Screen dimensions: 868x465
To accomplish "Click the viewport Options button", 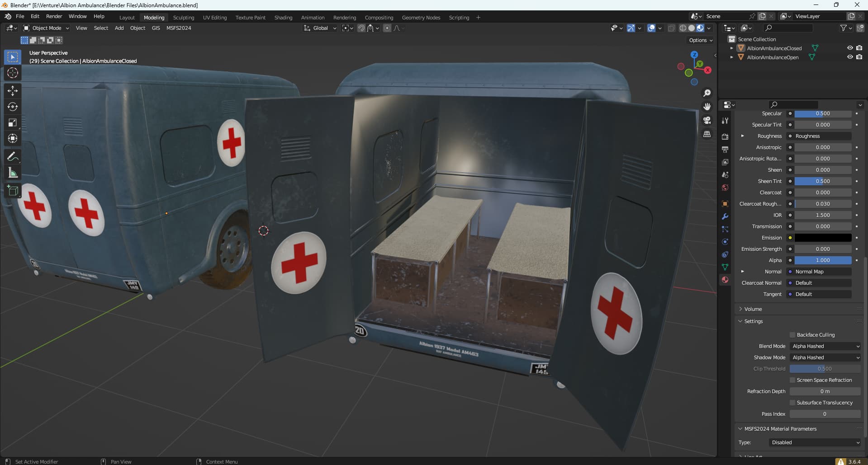I will (x=700, y=40).
